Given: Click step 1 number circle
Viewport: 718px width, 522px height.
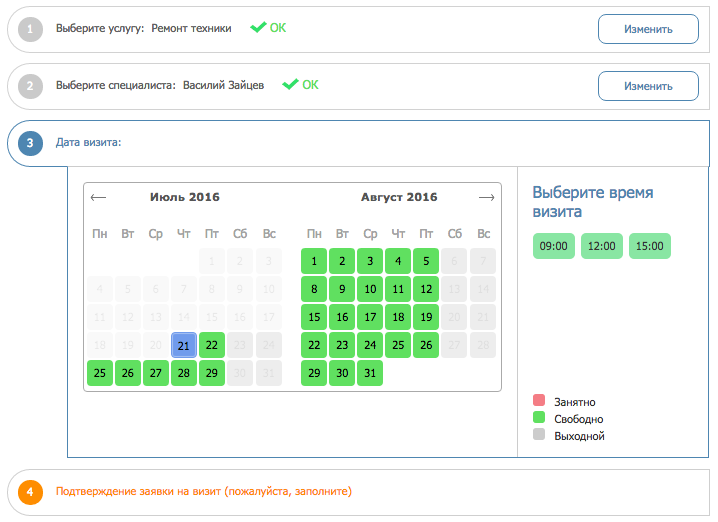Looking at the screenshot, I should pyautogui.click(x=30, y=29).
